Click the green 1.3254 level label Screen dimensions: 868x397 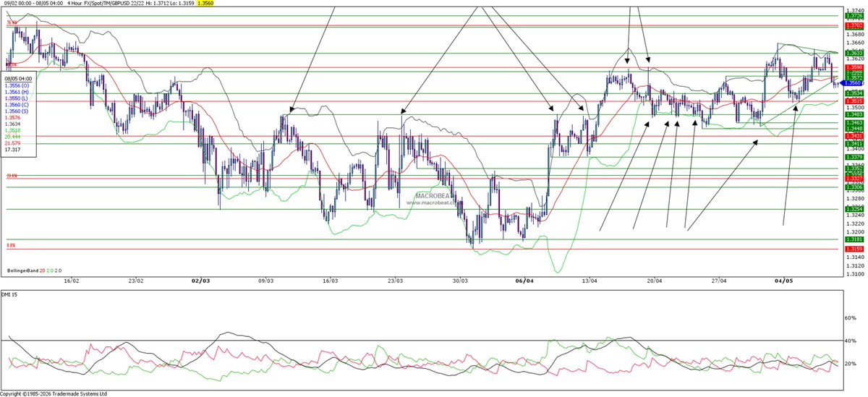point(854,209)
